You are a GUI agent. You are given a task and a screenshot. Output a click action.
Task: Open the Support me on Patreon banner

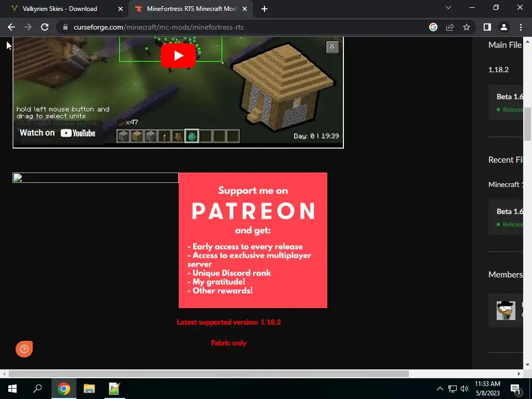(253, 240)
